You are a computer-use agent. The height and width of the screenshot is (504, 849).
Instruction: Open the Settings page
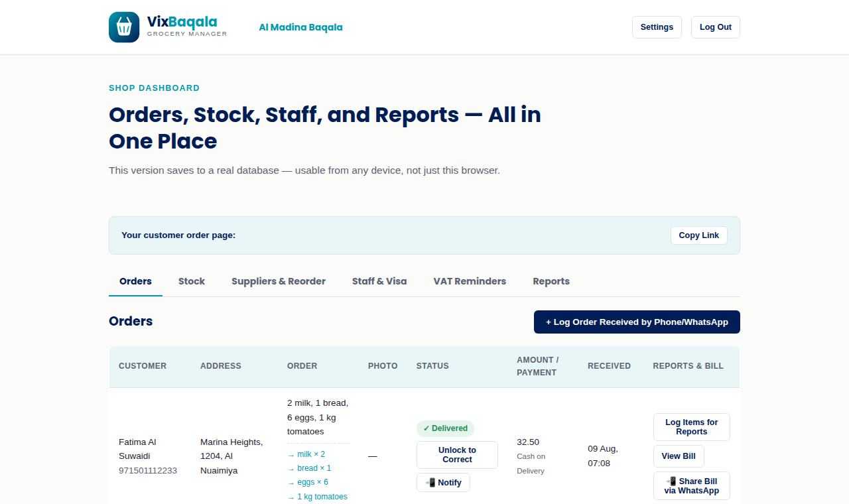(x=657, y=27)
